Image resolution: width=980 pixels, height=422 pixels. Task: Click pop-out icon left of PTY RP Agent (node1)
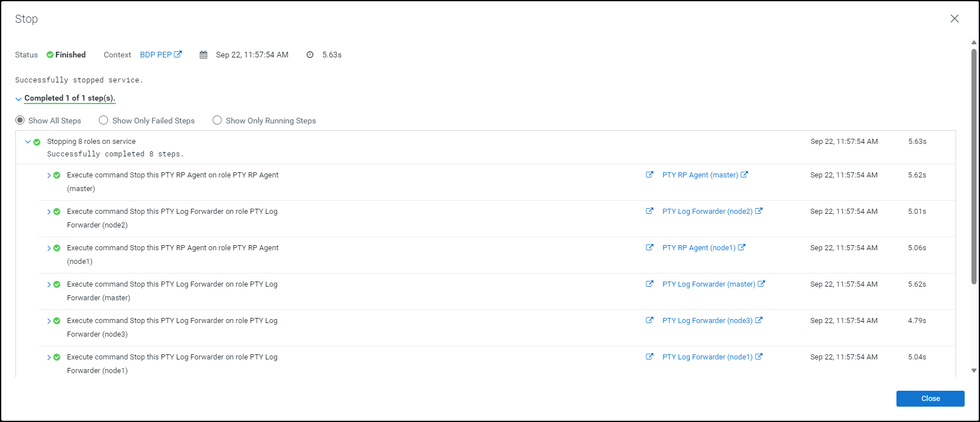(x=649, y=247)
